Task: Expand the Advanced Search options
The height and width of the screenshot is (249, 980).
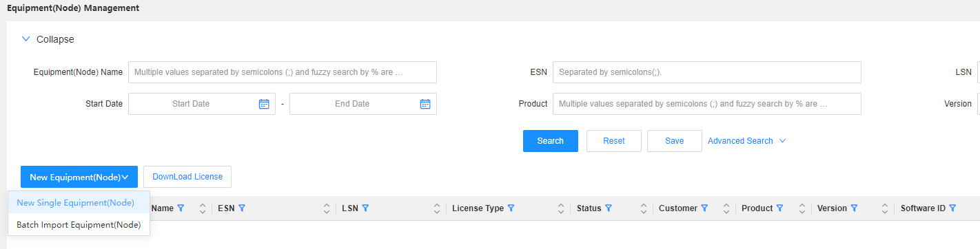Action: [747, 141]
